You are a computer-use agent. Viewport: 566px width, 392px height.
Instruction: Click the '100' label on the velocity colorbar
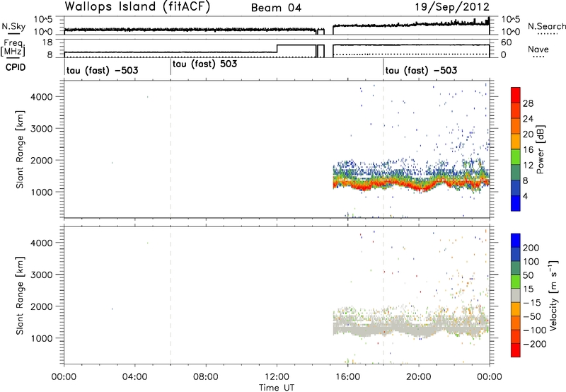tap(531, 262)
